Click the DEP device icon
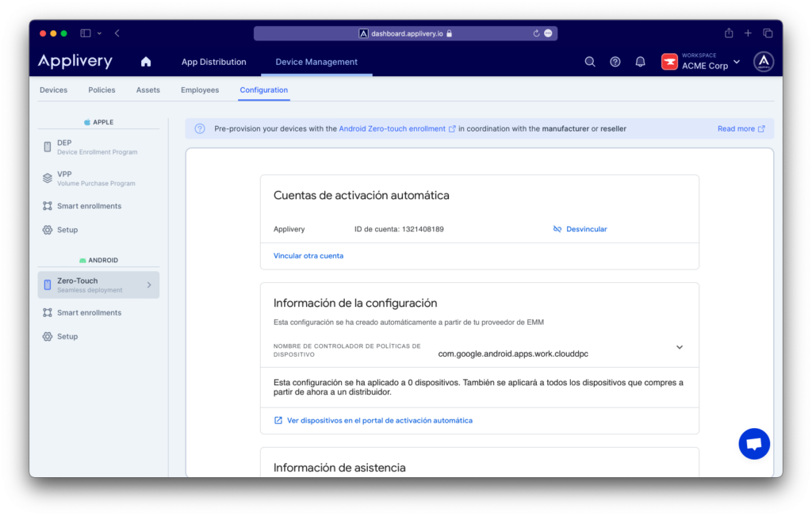Screen dimensions: 812x516 coord(47,147)
